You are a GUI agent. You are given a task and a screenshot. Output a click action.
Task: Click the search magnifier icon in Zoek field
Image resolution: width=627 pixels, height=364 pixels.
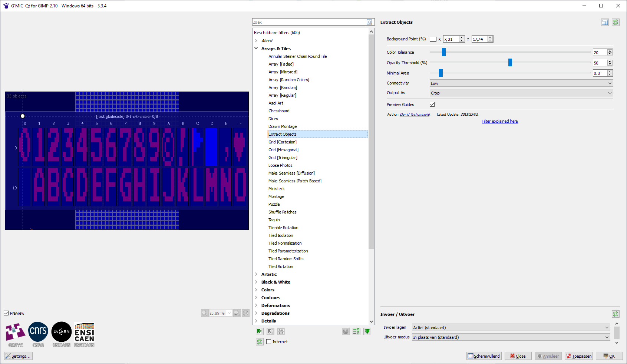[369, 22]
